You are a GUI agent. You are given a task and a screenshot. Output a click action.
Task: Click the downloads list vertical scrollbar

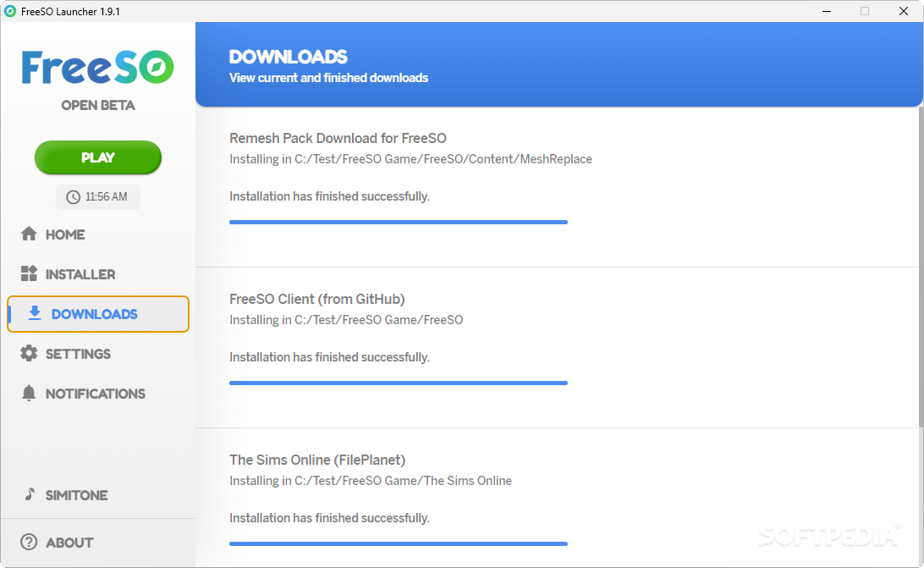point(921,267)
